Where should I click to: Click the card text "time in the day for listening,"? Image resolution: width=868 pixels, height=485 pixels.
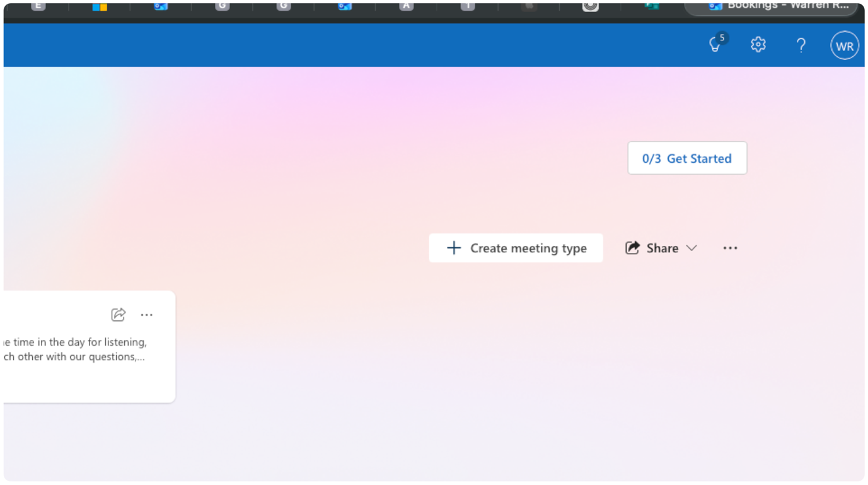click(x=80, y=342)
